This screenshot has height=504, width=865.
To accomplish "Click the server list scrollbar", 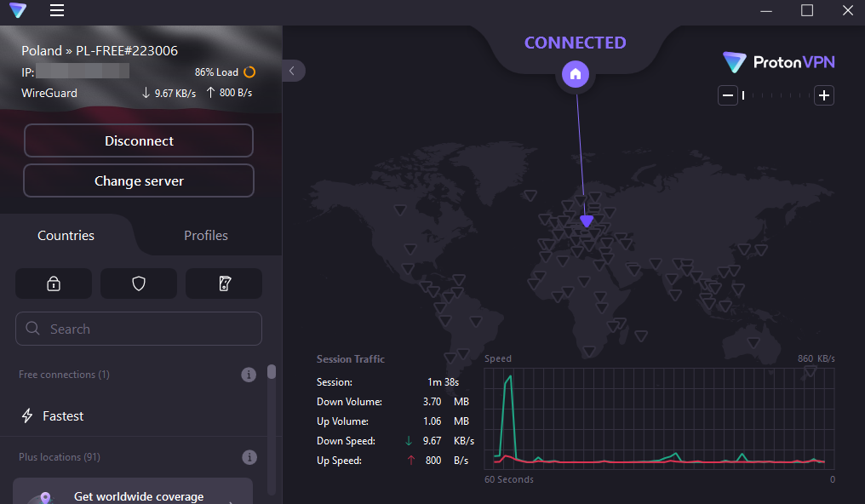I will [272, 375].
